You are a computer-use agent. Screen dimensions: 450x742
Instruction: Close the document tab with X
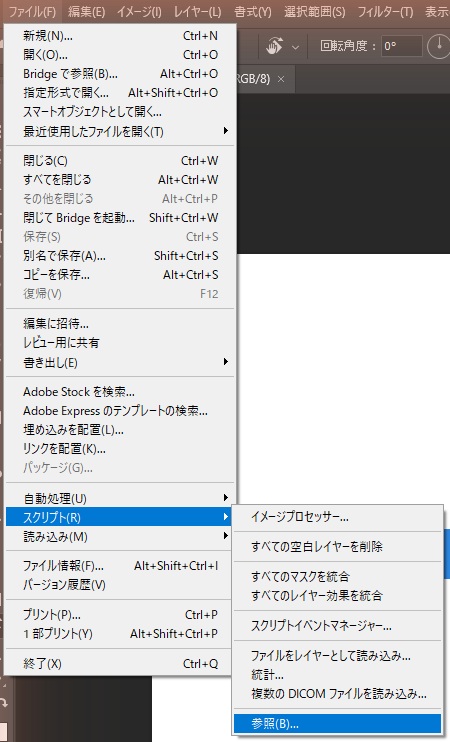pyautogui.click(x=281, y=79)
